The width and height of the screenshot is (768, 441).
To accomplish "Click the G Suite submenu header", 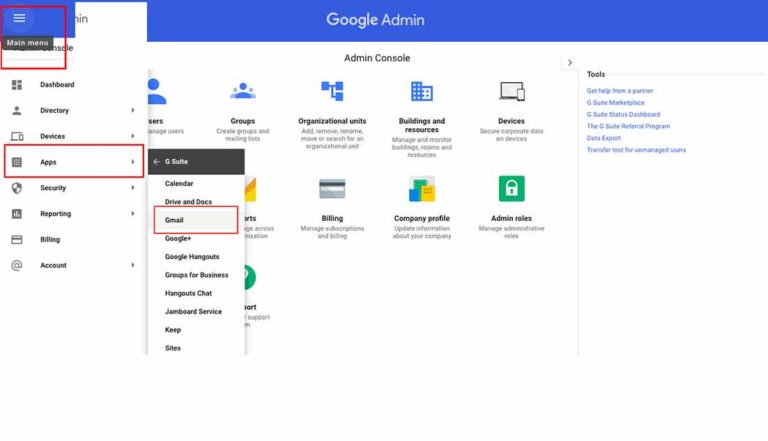I will tap(196, 162).
